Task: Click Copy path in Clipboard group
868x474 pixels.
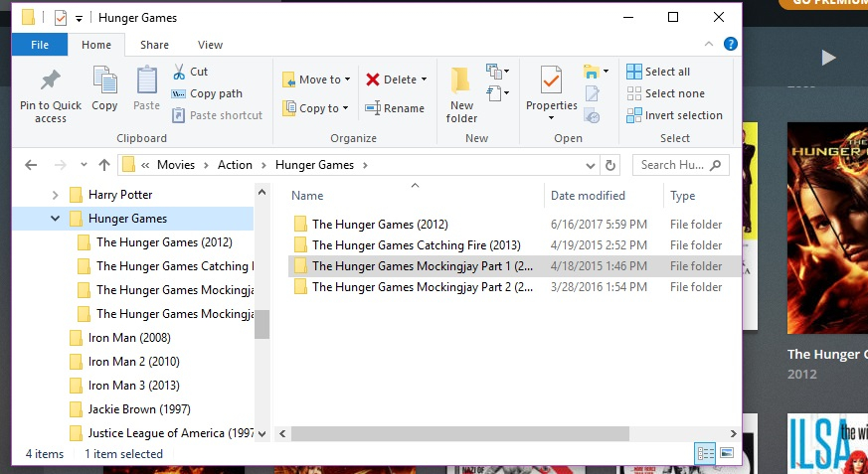Action: pyautogui.click(x=207, y=93)
